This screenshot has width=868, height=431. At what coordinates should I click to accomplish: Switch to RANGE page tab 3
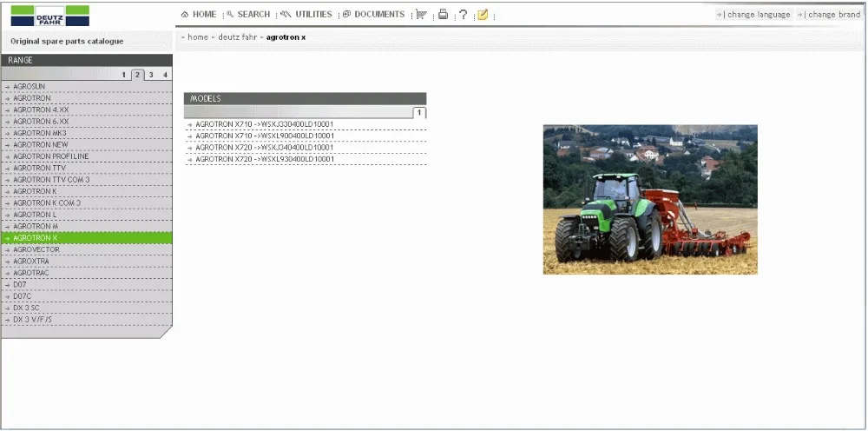coord(151,75)
